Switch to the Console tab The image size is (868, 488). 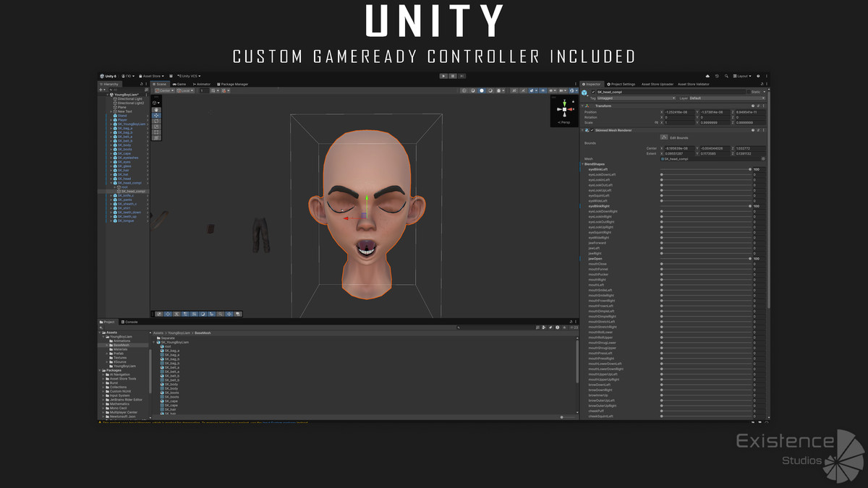coord(130,322)
